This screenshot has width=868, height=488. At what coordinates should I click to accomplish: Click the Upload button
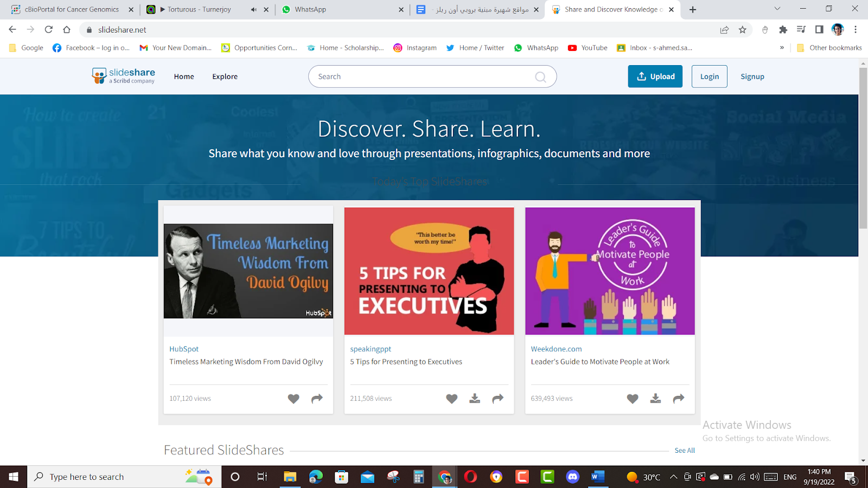click(x=655, y=76)
